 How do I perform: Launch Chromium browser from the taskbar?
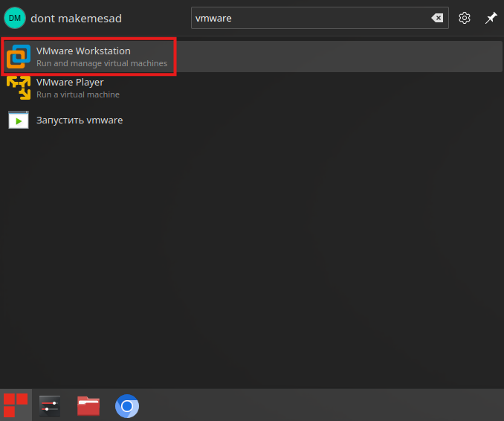point(127,405)
